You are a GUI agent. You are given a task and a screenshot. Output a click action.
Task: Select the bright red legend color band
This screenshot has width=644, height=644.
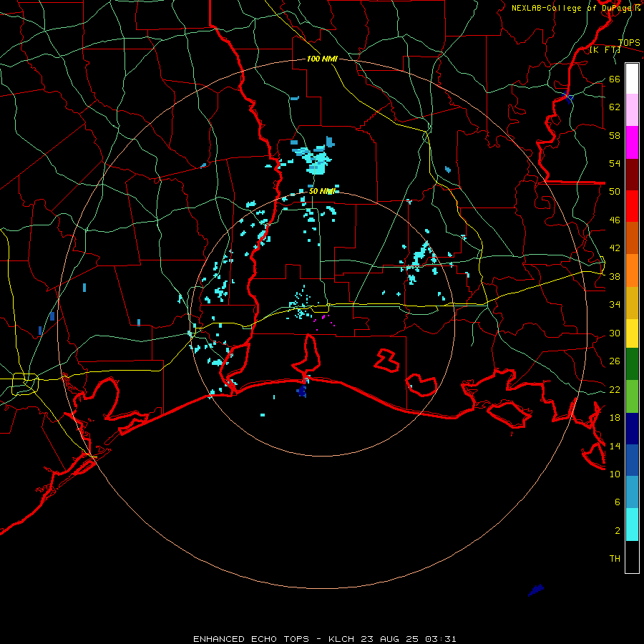tap(632, 206)
